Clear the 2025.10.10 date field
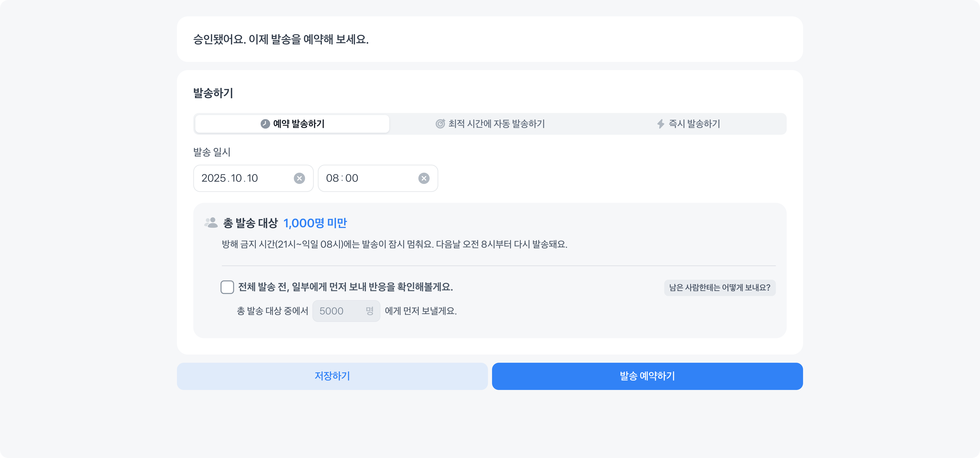Image resolution: width=980 pixels, height=458 pixels. 299,178
